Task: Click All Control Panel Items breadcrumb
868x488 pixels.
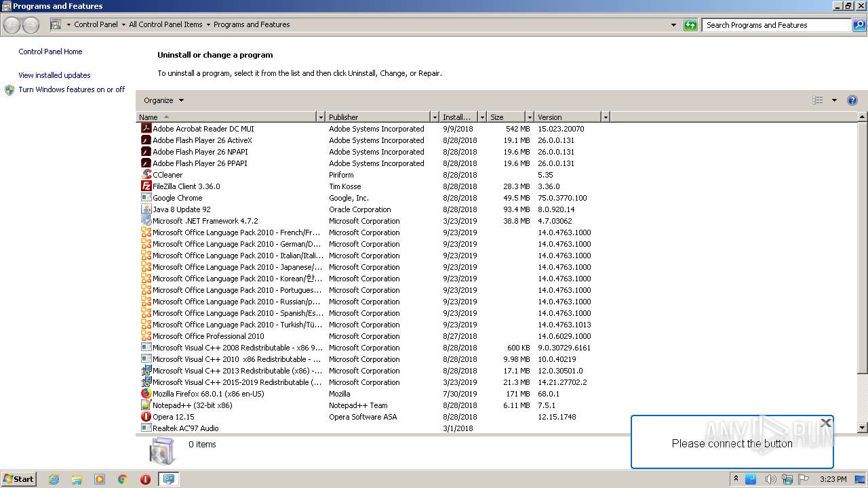Action: click(x=165, y=24)
